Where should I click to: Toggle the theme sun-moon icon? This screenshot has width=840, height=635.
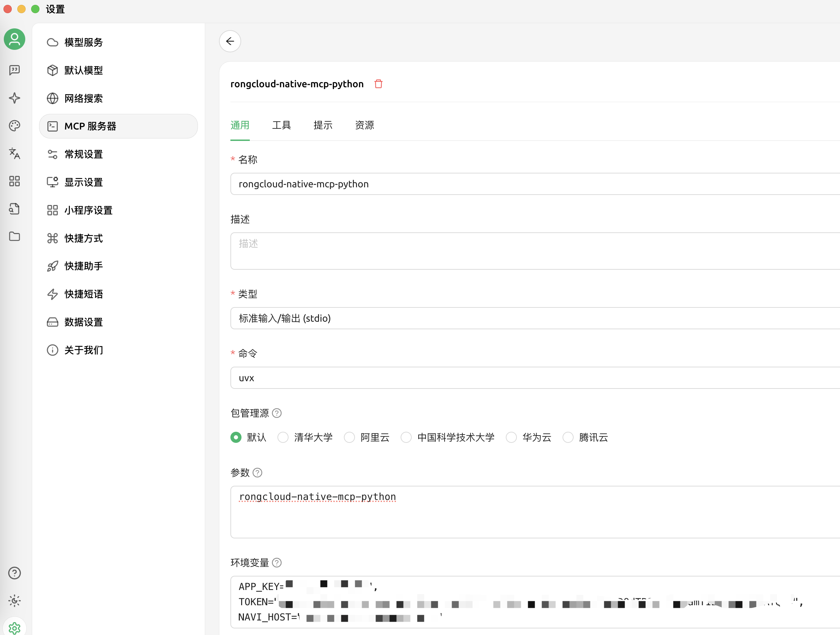coord(15,600)
